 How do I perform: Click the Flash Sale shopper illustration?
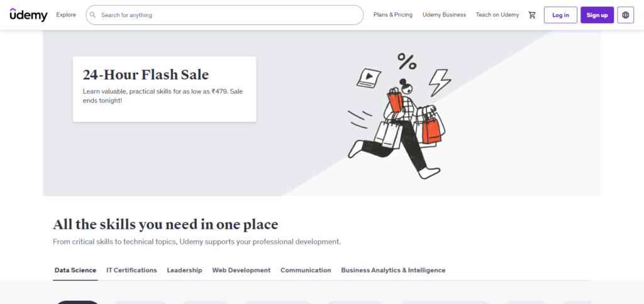coord(399,116)
